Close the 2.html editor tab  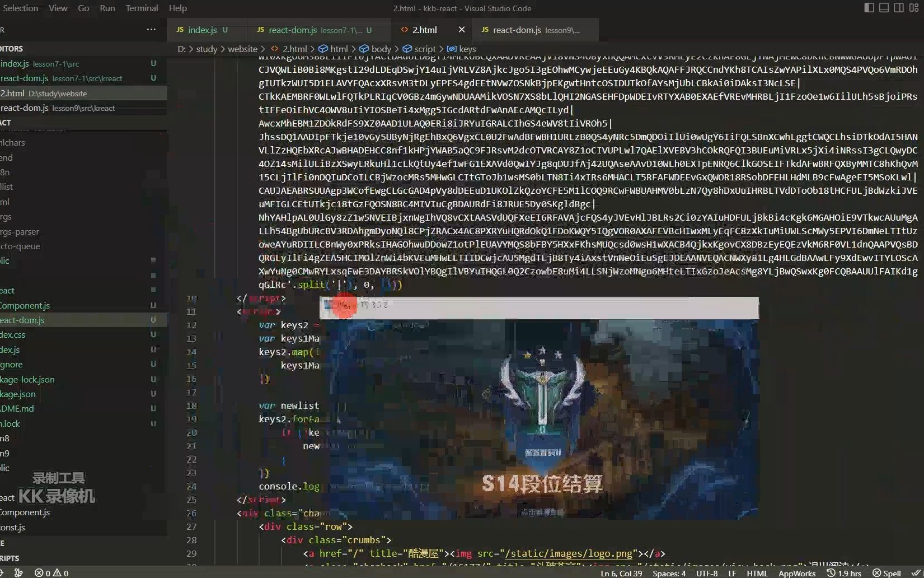(x=461, y=30)
